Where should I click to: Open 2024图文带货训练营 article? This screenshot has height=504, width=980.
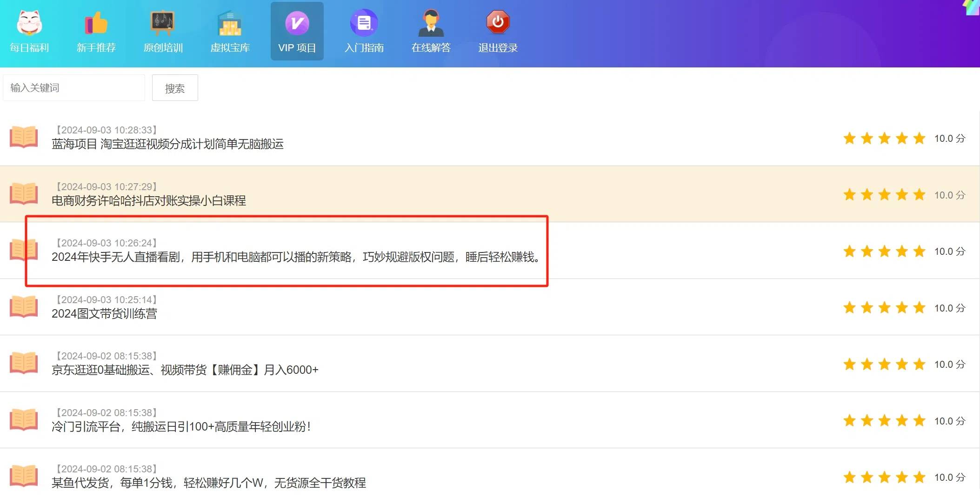pos(104,314)
